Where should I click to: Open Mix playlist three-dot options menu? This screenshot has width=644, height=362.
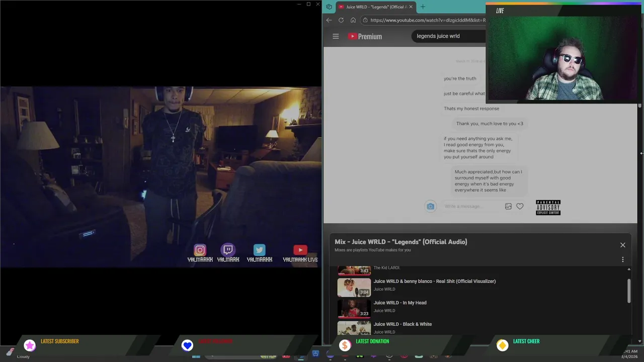pyautogui.click(x=623, y=259)
